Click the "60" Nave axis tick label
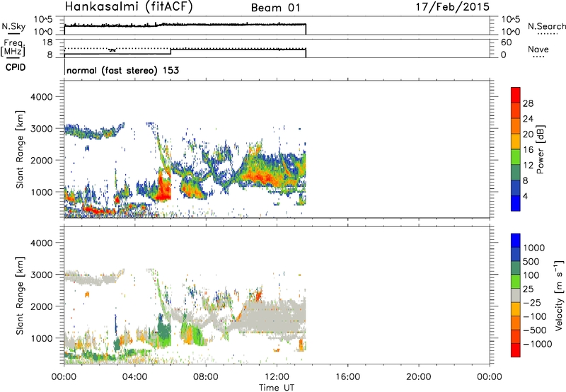Screen dimensions: 566x392 pyautogui.click(x=506, y=42)
